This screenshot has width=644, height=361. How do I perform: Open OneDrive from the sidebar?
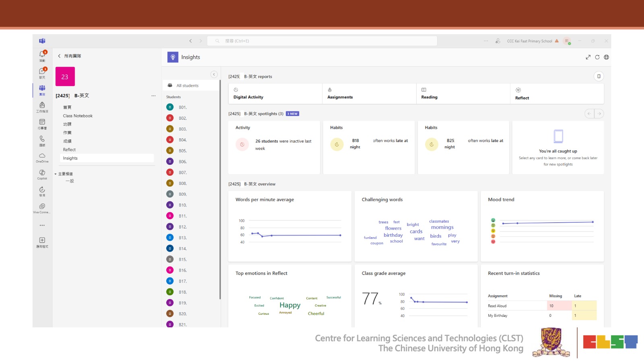click(x=42, y=156)
